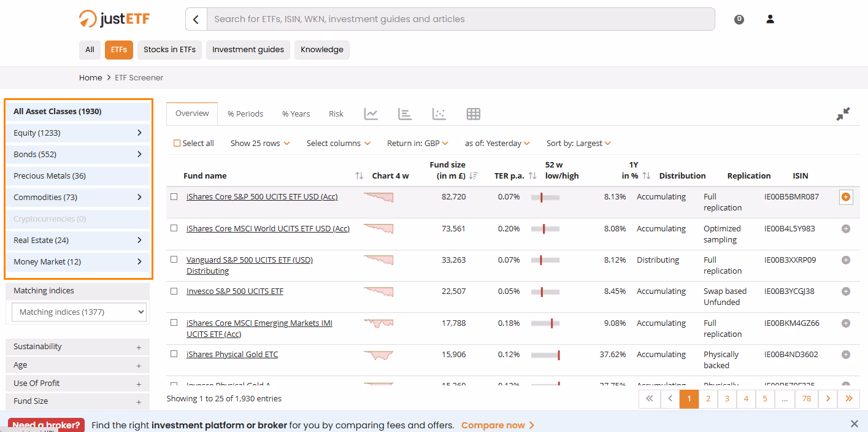Screen dimensions: 868x432
Task: Open iShares Physical Gold ETC link
Action: [x=232, y=354]
